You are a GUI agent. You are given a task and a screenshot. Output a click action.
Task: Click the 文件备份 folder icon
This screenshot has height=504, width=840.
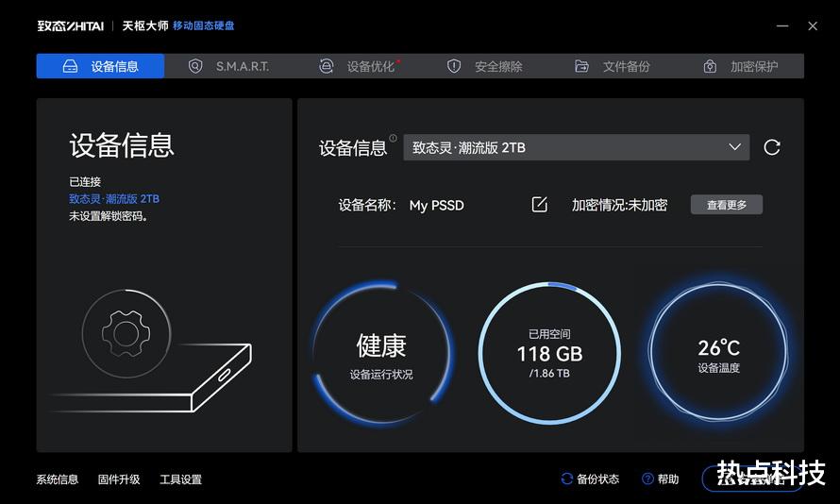click(581, 66)
